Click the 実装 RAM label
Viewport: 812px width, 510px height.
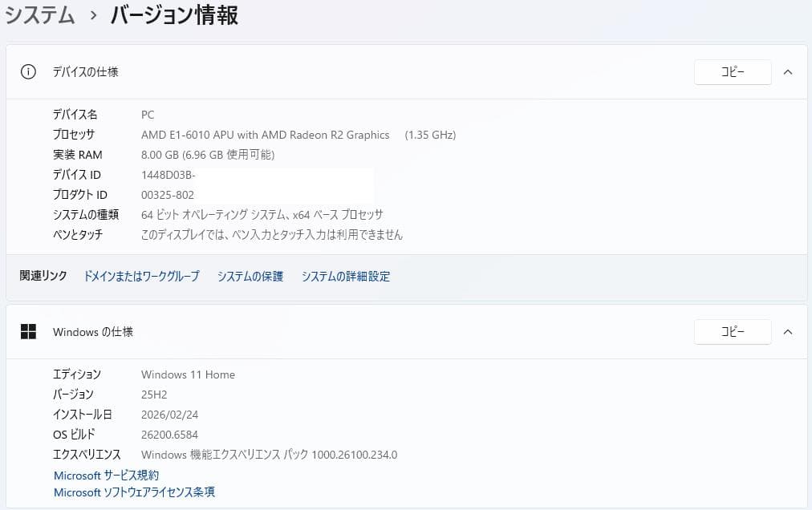pyautogui.click(x=77, y=155)
